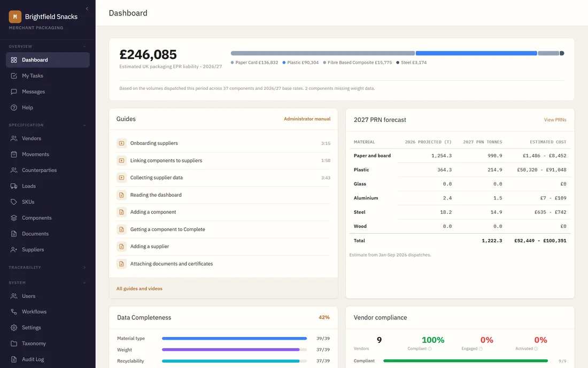
Task: Click the Messages speech bubble icon
Action: [14, 91]
